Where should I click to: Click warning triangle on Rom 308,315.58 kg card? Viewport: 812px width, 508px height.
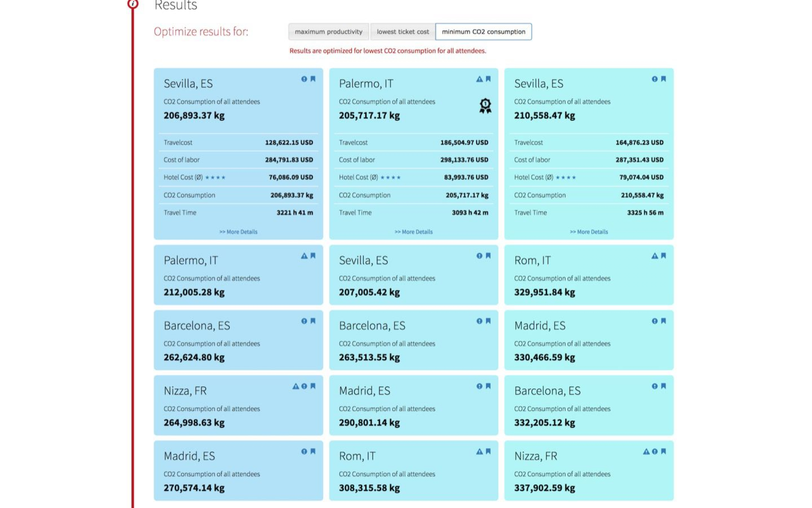[x=479, y=451]
